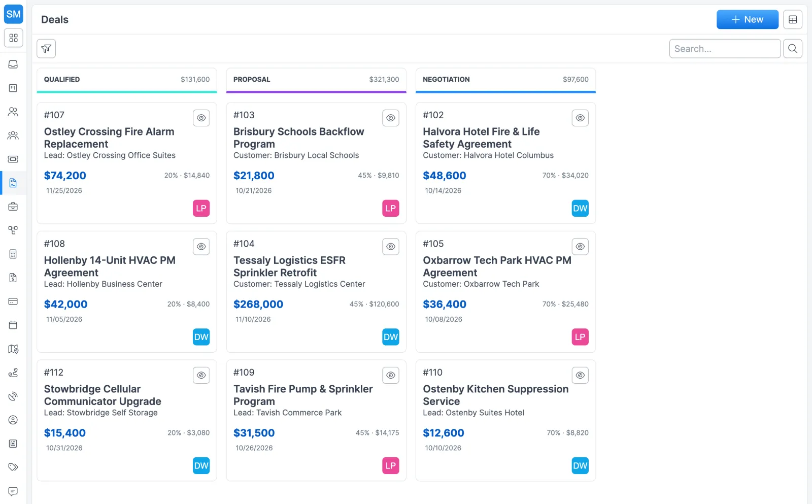This screenshot has height=504, width=812.
Task: Open the credit card sidebar icon
Action: click(13, 301)
